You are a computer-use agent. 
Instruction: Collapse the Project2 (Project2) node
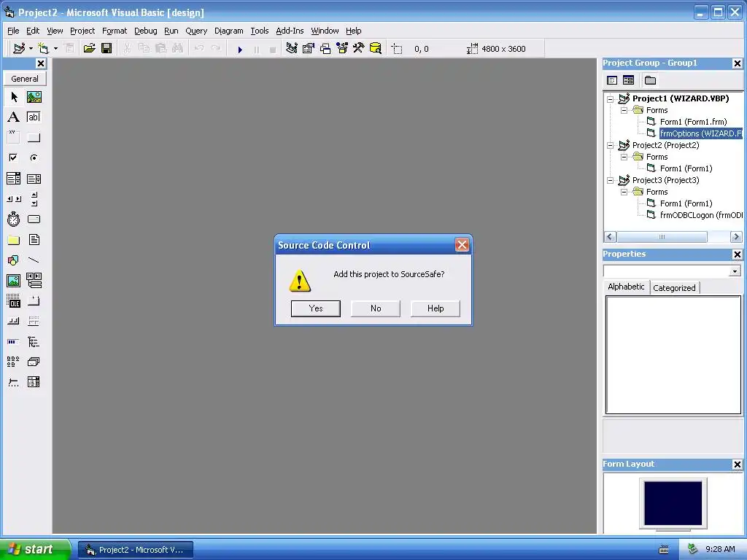pos(611,146)
